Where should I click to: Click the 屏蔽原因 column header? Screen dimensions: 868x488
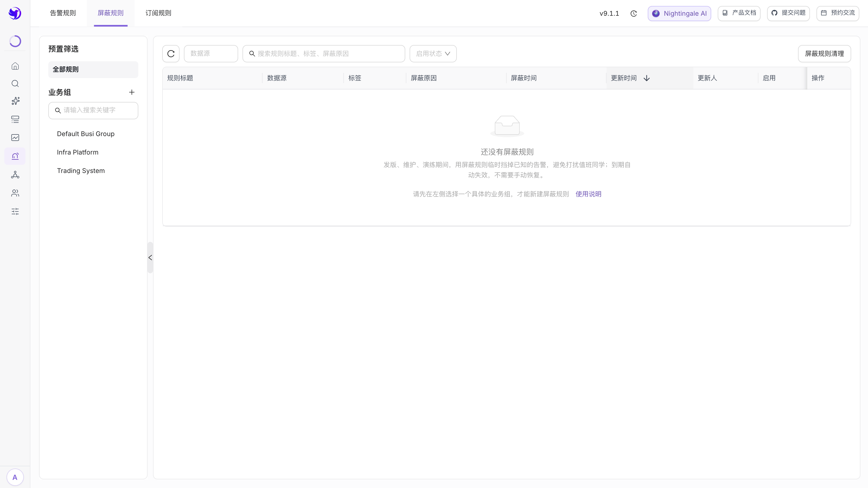click(456, 78)
